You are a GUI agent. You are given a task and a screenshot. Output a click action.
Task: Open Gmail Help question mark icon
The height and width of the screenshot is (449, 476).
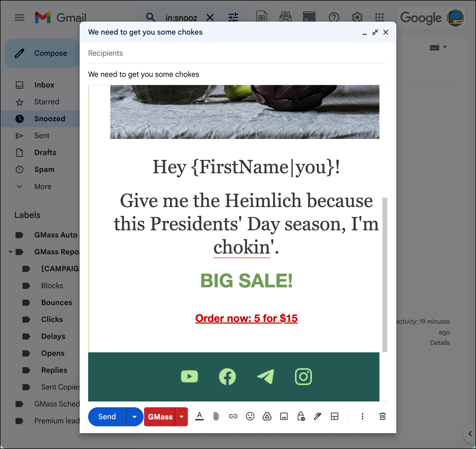pos(334,18)
